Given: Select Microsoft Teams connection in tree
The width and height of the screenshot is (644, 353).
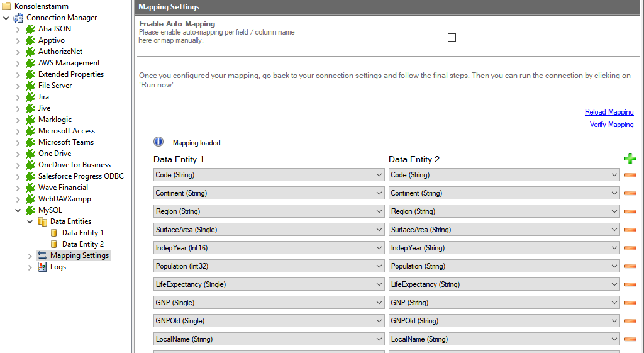Looking at the screenshot, I should point(65,142).
